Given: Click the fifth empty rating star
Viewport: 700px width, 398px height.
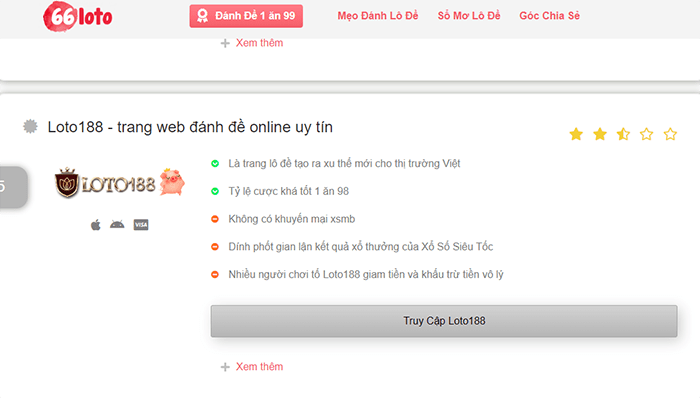Looking at the screenshot, I should [x=670, y=134].
